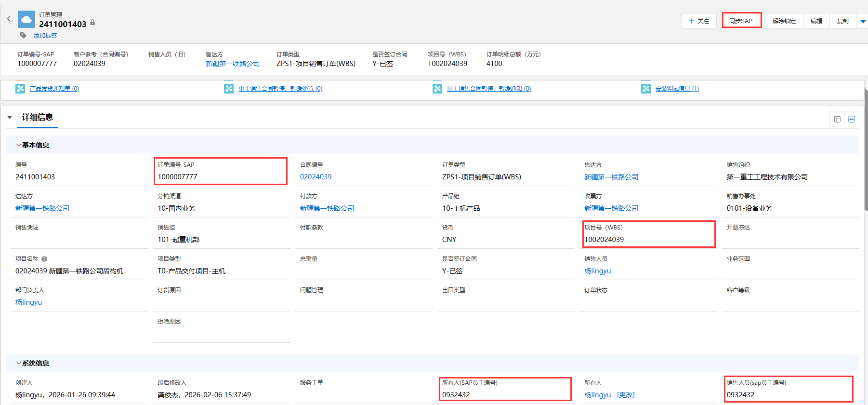This screenshot has width=868, height=405.
Task: Collapse the 基本信息 section
Action: click(x=19, y=145)
